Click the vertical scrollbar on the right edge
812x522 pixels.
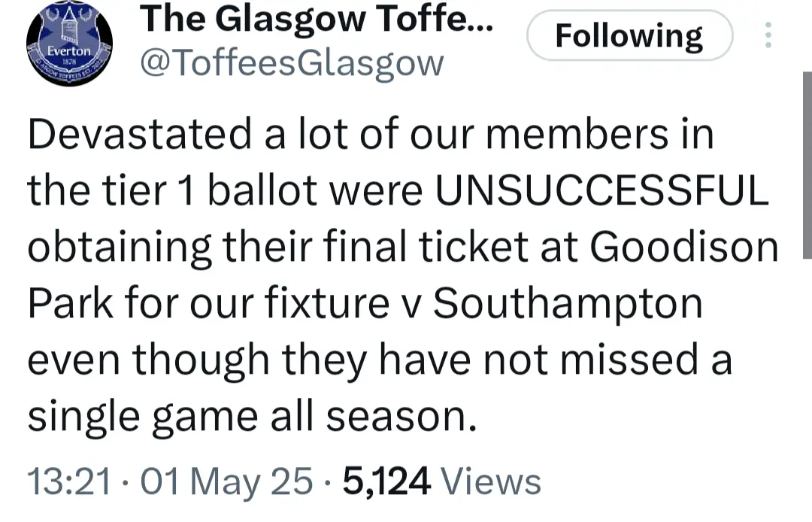click(807, 165)
